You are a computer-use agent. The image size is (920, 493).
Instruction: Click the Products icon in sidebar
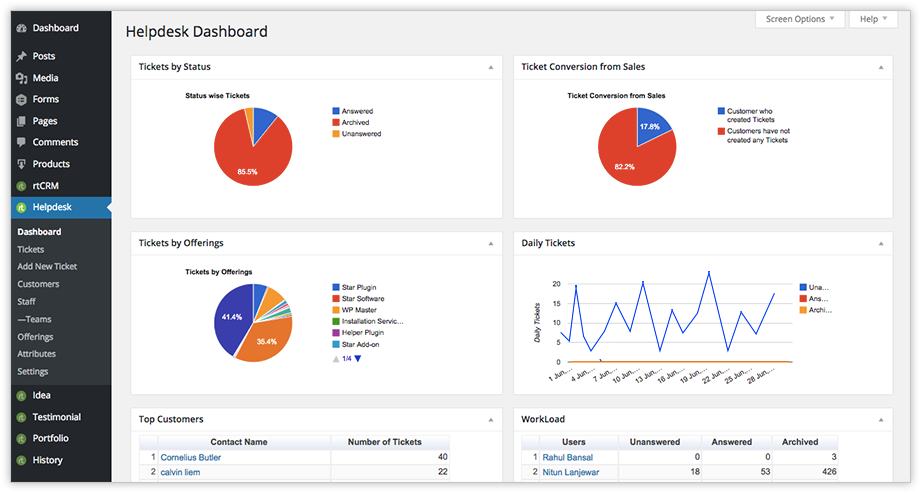[21, 164]
